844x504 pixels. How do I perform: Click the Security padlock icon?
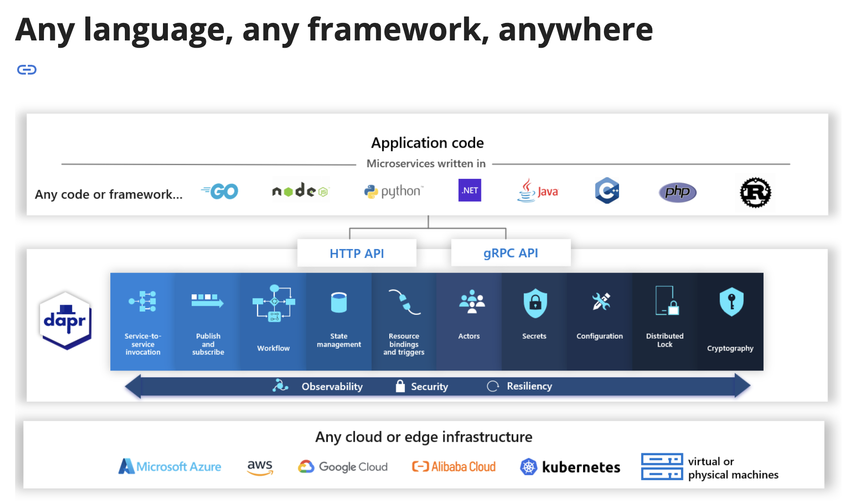[x=400, y=386]
